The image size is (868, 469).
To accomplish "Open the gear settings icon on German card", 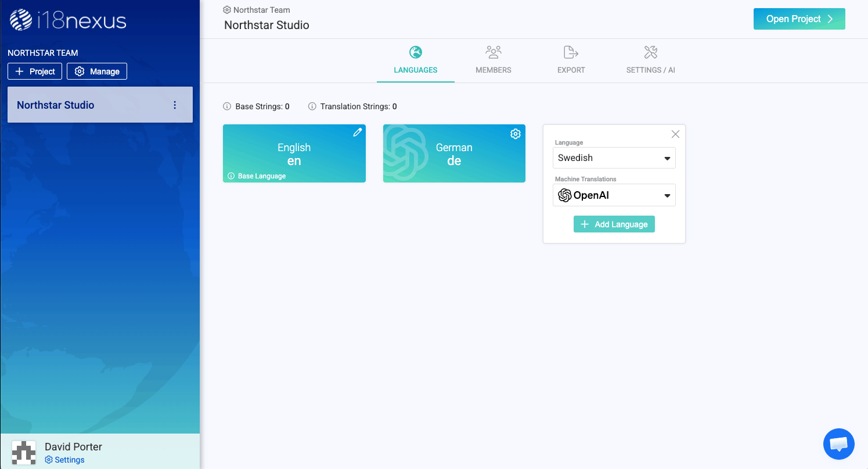I will [x=516, y=134].
